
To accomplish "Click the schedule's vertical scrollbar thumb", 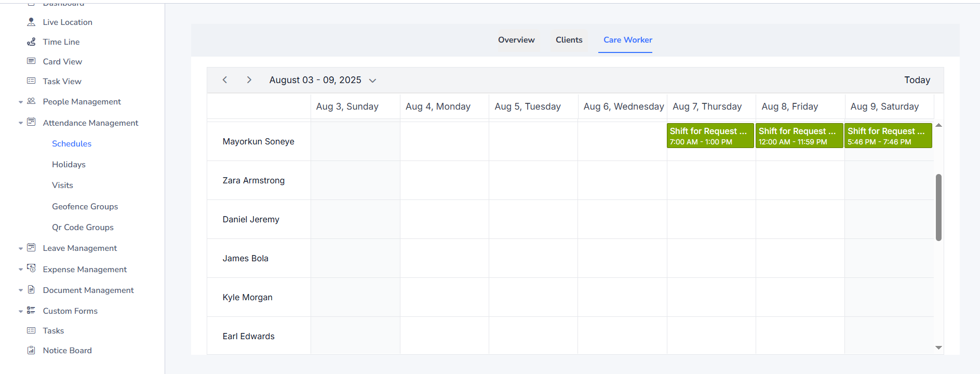I will click(938, 208).
